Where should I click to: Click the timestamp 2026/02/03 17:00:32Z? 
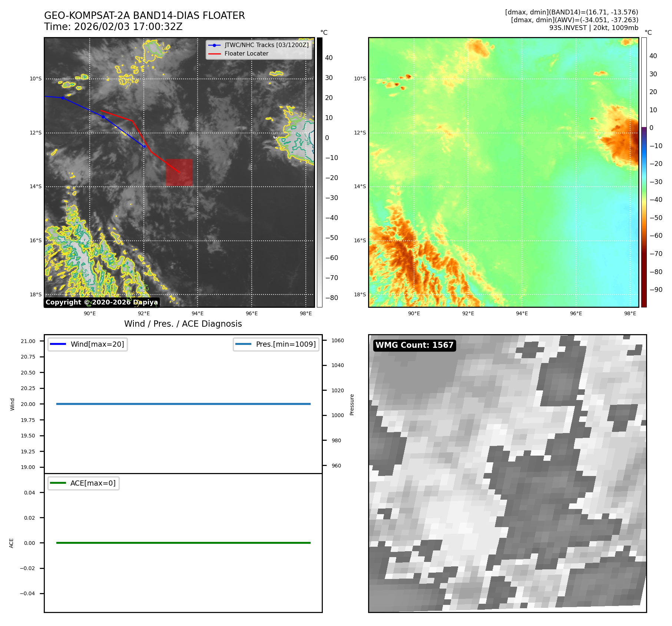pos(128,27)
